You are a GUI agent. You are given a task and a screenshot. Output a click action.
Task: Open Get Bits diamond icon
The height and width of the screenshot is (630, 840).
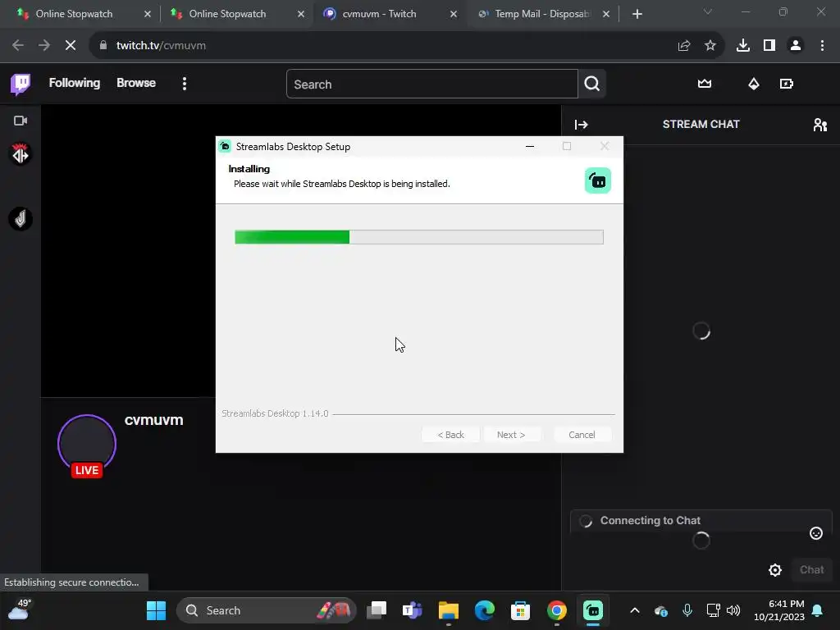click(x=754, y=84)
